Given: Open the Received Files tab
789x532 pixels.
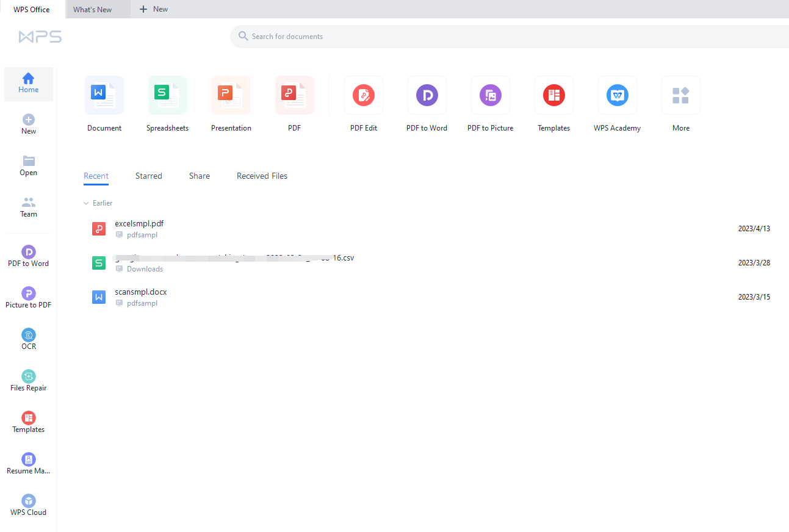Looking at the screenshot, I should point(262,176).
